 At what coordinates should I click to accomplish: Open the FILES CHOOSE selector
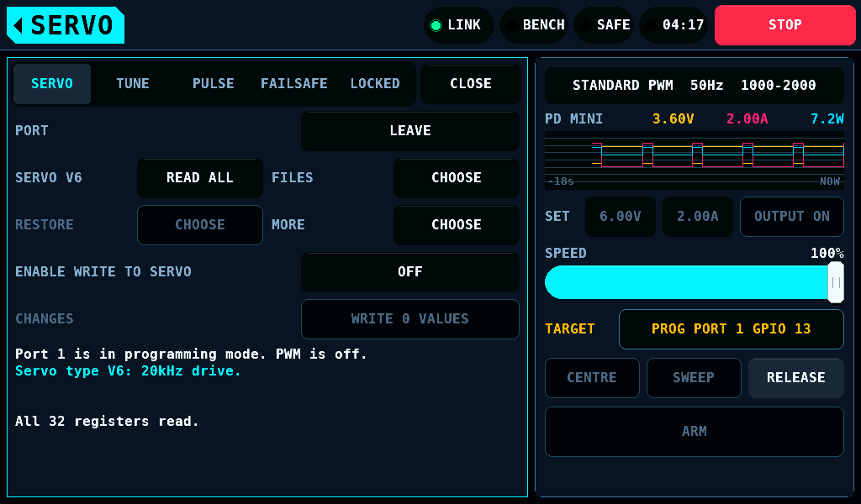tap(457, 178)
